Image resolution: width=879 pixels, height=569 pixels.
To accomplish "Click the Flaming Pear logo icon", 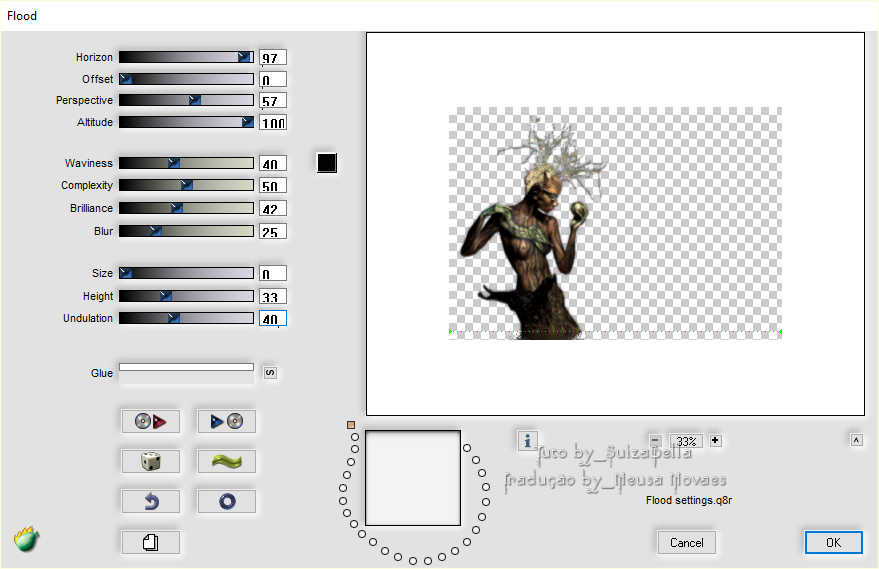I will click(x=26, y=539).
